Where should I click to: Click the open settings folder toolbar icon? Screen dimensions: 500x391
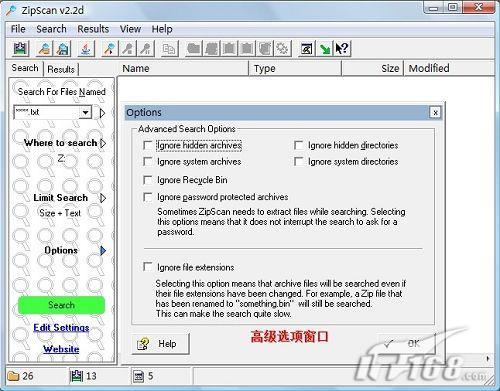click(44, 49)
